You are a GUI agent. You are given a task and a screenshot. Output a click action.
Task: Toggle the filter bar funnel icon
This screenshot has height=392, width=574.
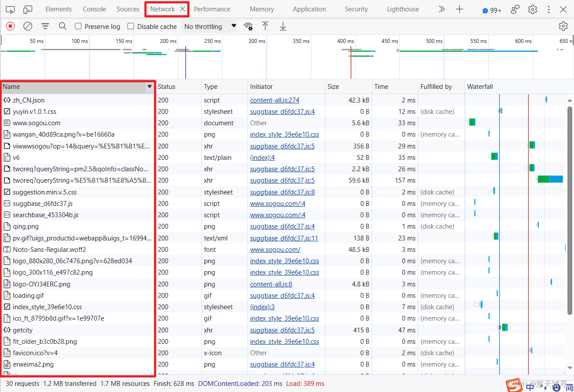(x=45, y=26)
